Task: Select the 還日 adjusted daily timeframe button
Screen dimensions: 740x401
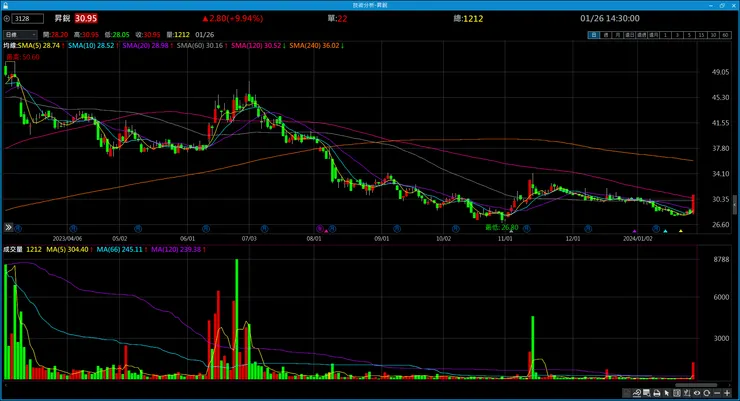Action: [630, 35]
